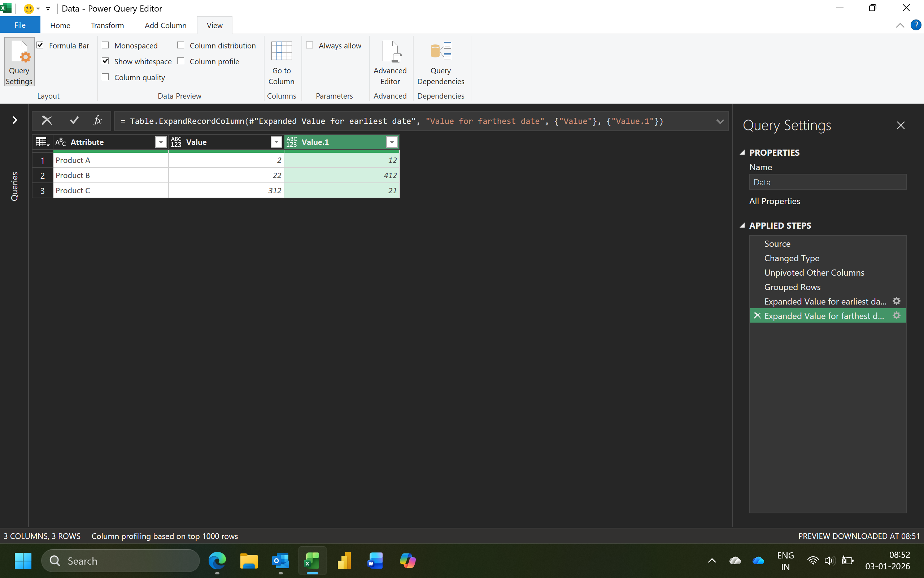Open the Attribute column filter dropdown
The width and height of the screenshot is (924, 578).
[x=161, y=142]
